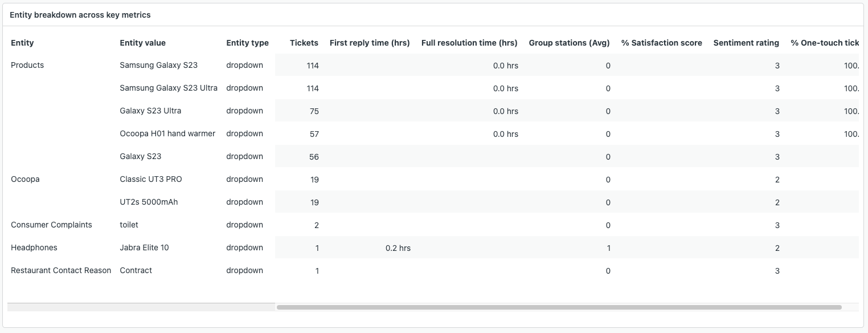Select the Consumer Complaints entity cell
The width and height of the screenshot is (868, 333).
pos(51,225)
